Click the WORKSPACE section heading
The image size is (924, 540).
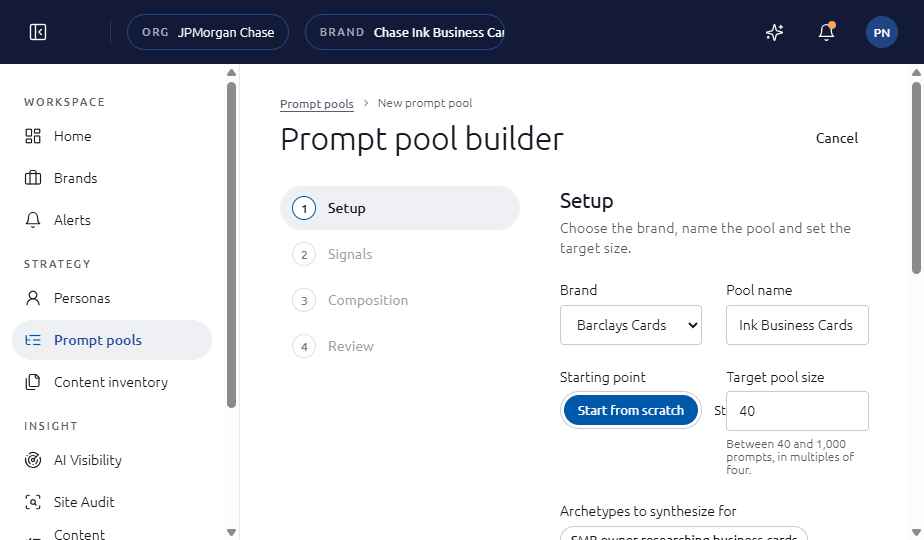coord(64,102)
